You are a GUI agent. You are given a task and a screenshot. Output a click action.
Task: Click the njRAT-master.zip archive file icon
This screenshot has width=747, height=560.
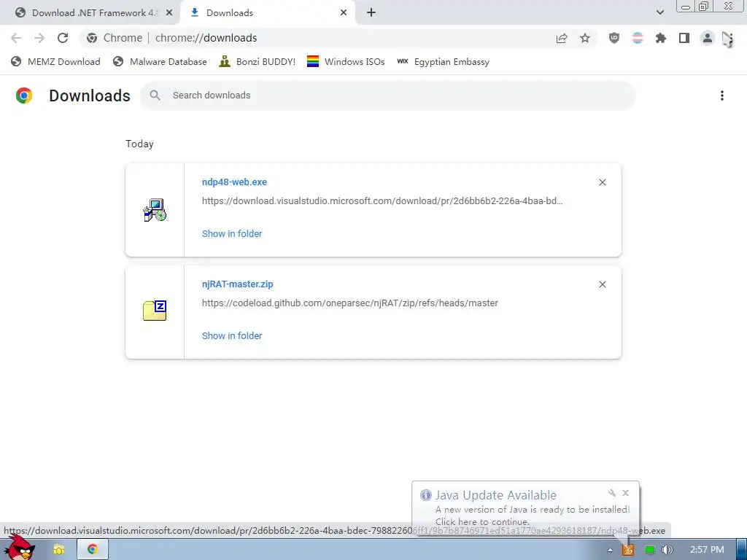155,311
